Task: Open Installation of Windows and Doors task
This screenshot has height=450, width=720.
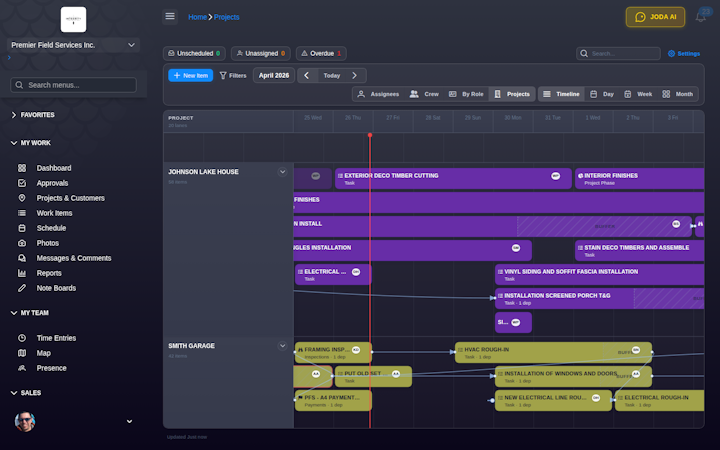Action: [x=573, y=377]
